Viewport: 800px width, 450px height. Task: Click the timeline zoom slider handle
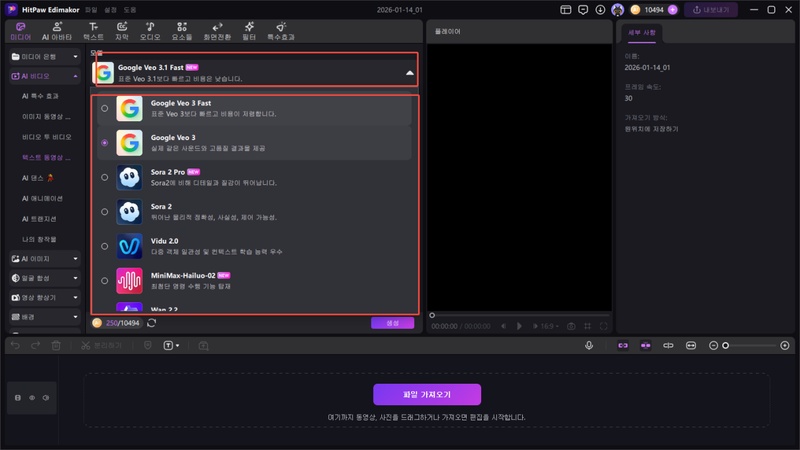tap(726, 345)
